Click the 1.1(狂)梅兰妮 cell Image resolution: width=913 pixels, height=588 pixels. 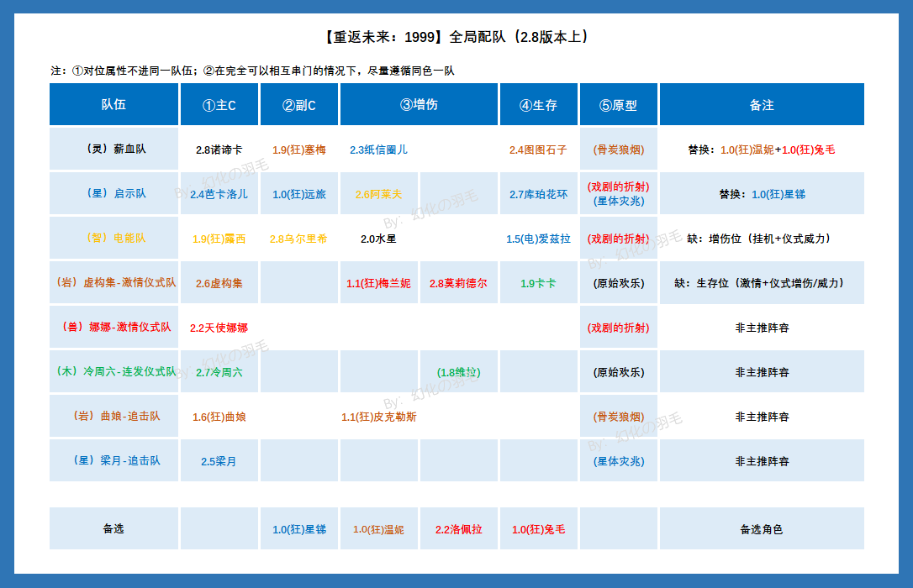coord(378,283)
